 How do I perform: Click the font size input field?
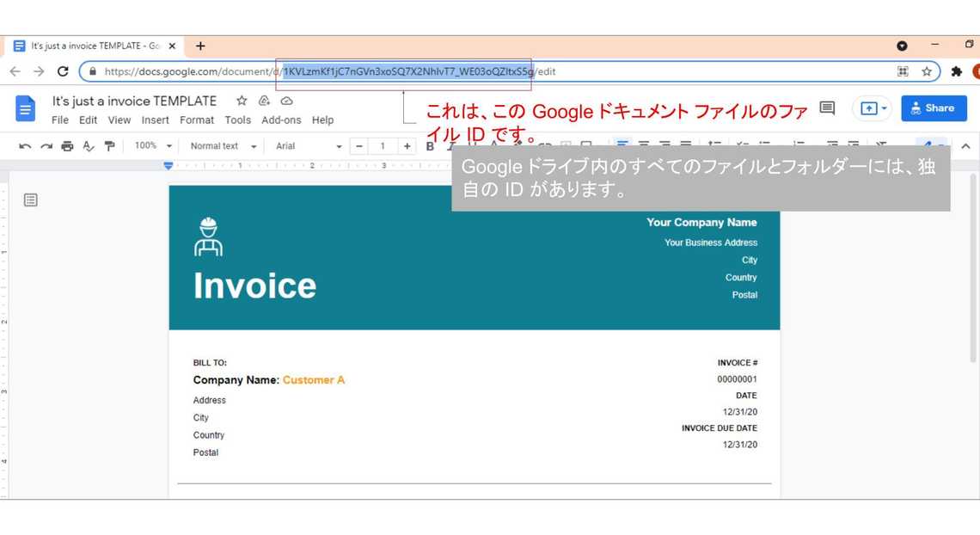383,146
